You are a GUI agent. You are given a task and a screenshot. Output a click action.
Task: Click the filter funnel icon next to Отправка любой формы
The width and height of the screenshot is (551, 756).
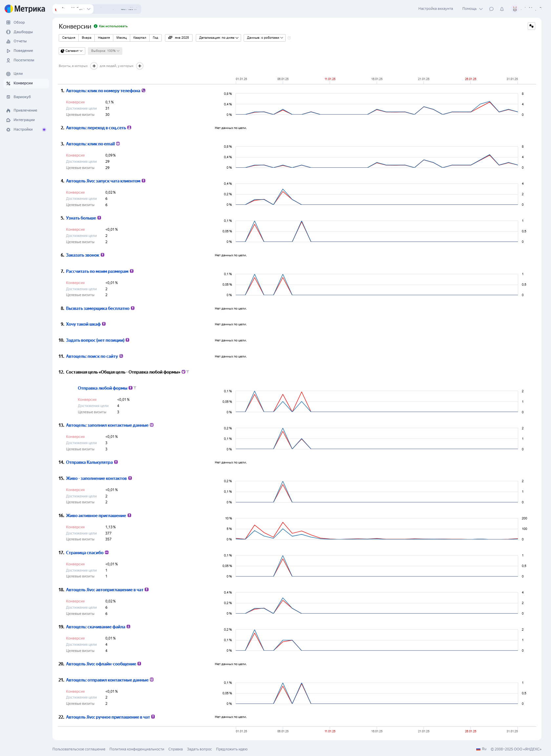click(x=135, y=388)
